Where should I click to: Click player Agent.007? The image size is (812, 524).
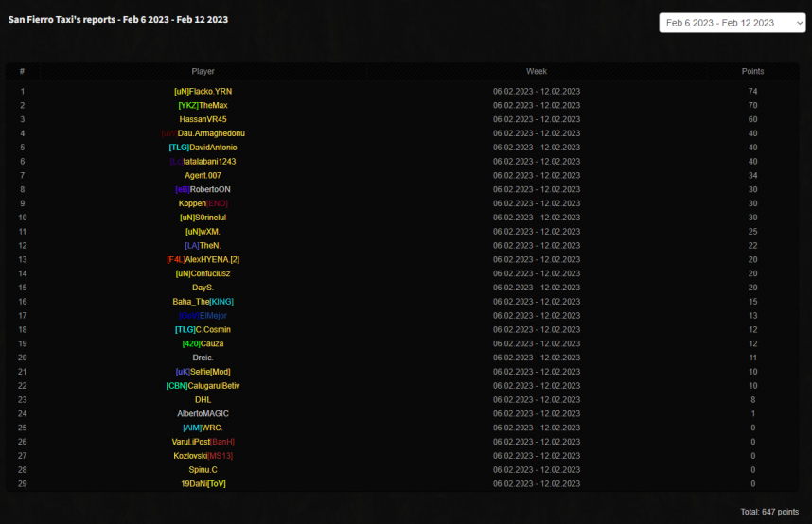(x=203, y=176)
